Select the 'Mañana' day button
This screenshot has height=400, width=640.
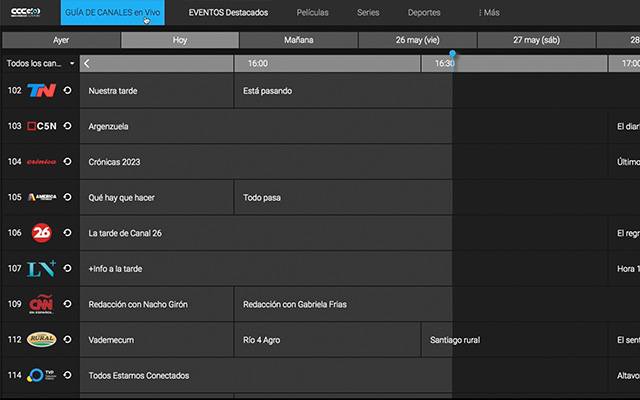pyautogui.click(x=298, y=40)
